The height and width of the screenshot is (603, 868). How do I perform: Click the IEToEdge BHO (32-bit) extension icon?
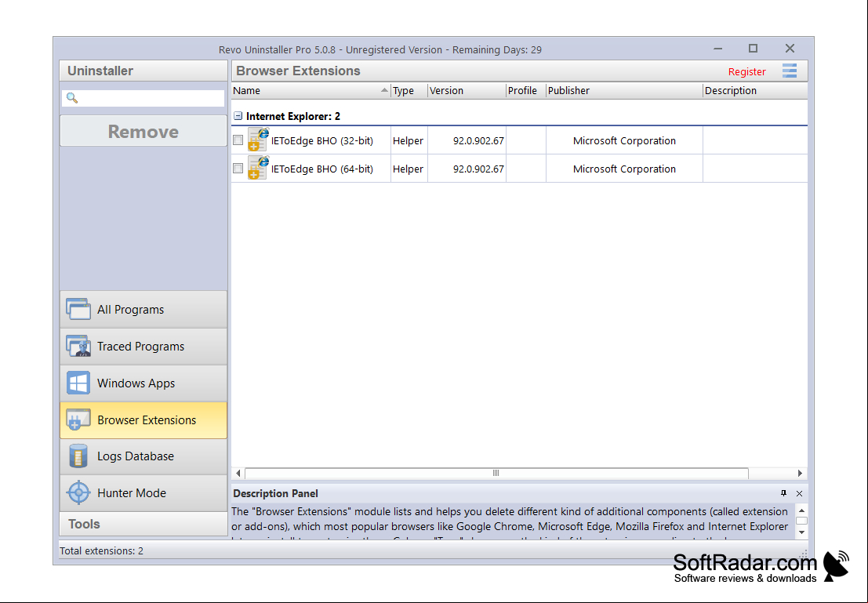[258, 140]
